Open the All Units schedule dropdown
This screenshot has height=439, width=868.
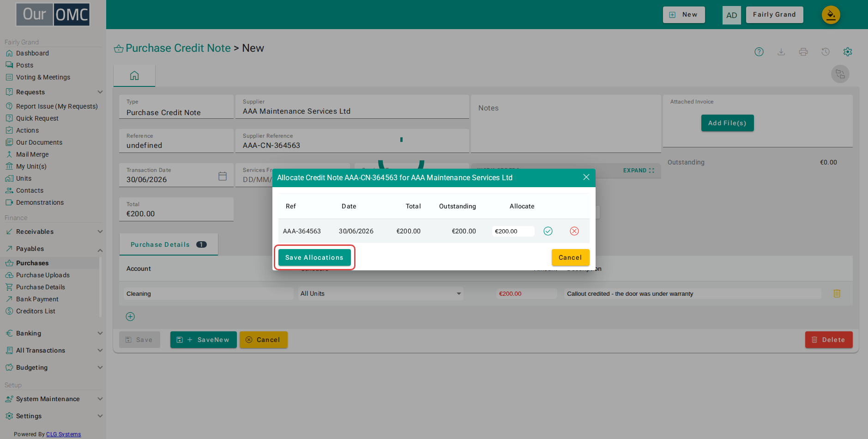(x=380, y=293)
